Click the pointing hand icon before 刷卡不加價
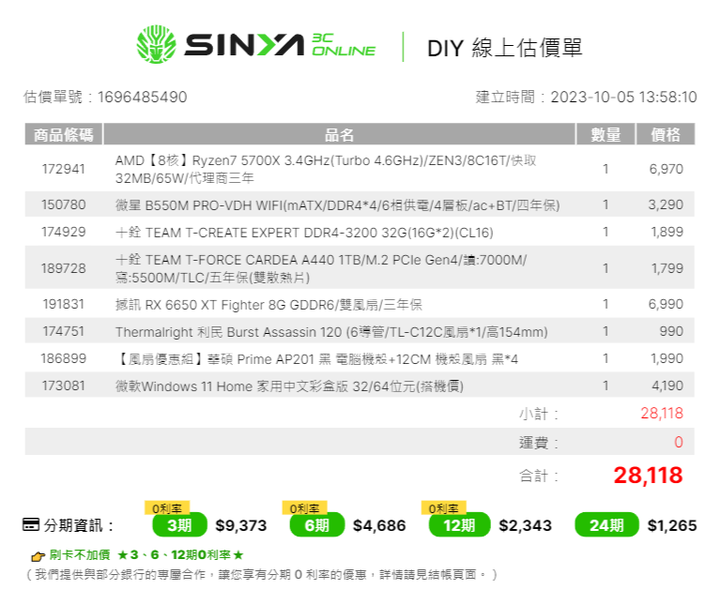This screenshot has height=605, width=720. pyautogui.click(x=38, y=556)
